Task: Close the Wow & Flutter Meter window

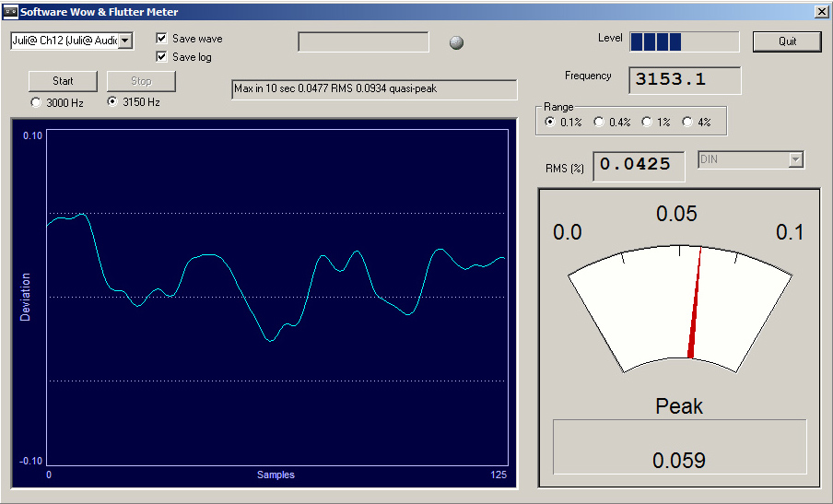Action: click(x=820, y=11)
